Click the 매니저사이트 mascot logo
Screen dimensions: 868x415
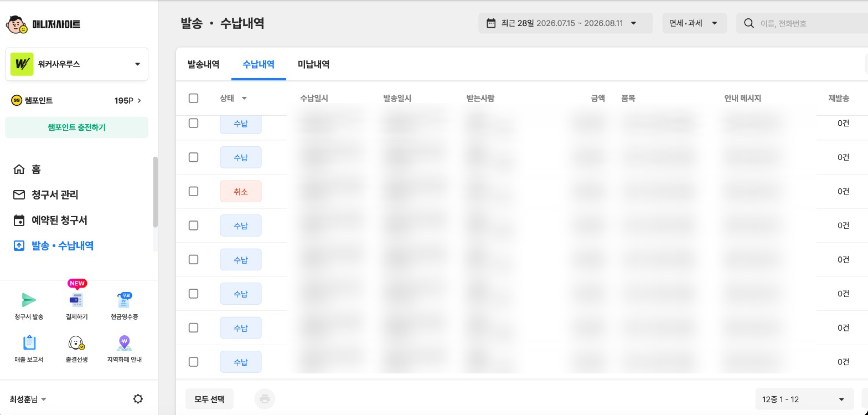[17, 24]
